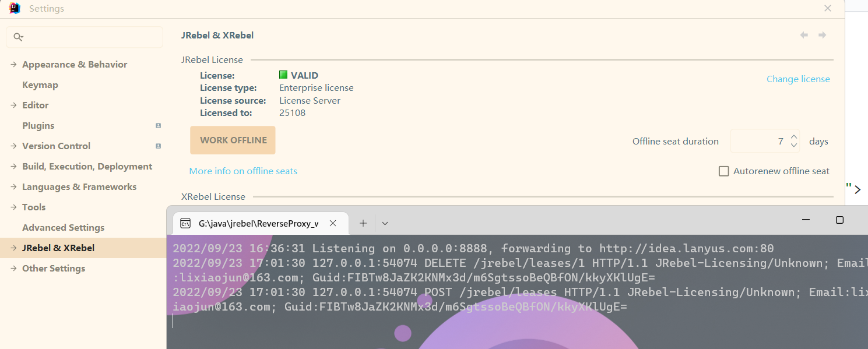
Task: Click the back navigation arrow
Action: (804, 35)
